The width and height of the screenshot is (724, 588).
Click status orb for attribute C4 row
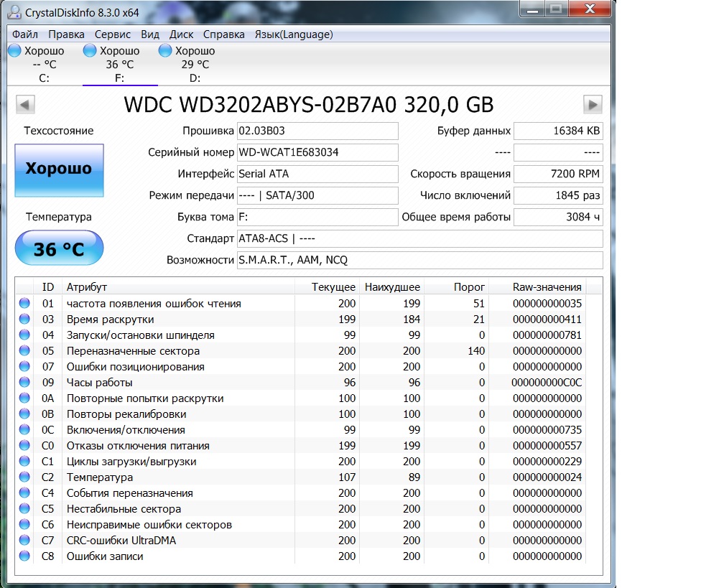point(24,493)
